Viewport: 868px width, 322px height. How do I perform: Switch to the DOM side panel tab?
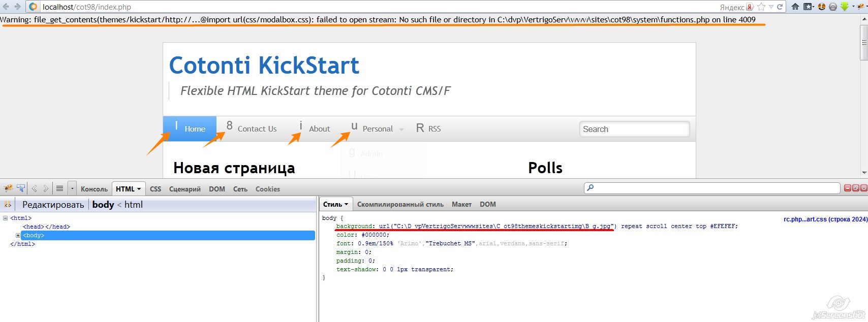pyautogui.click(x=488, y=204)
